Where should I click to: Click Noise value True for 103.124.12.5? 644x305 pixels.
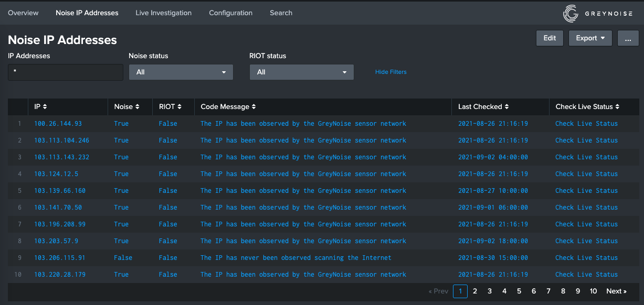pyautogui.click(x=121, y=174)
